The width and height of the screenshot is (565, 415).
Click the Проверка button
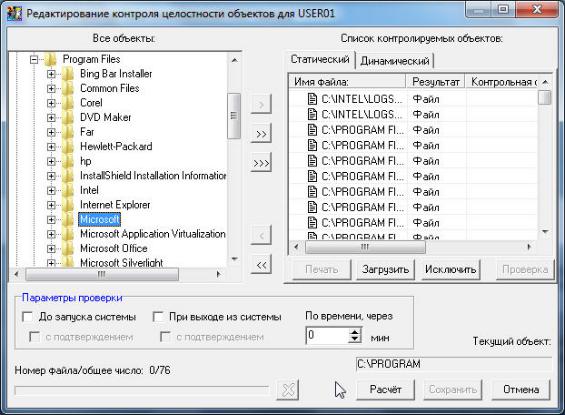tap(525, 269)
